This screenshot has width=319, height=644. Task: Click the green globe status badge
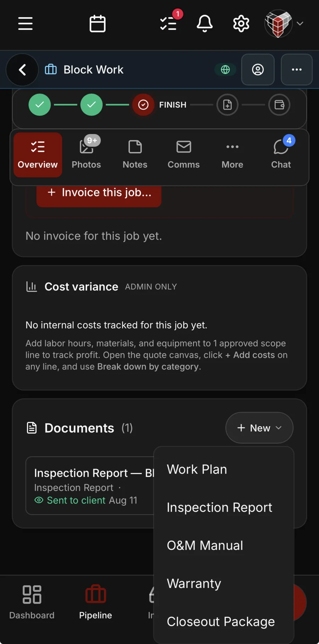(x=225, y=69)
